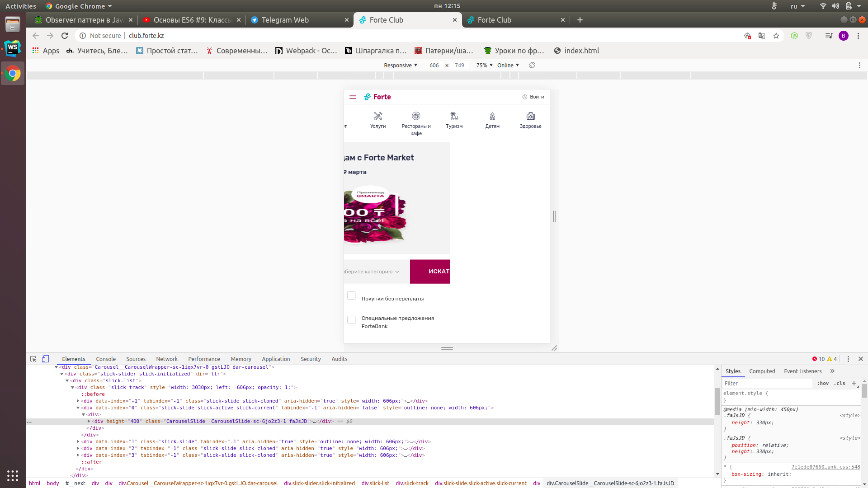The image size is (868, 488).
Task: Expand the data-index="1" slick-slide node
Action: [78, 441]
